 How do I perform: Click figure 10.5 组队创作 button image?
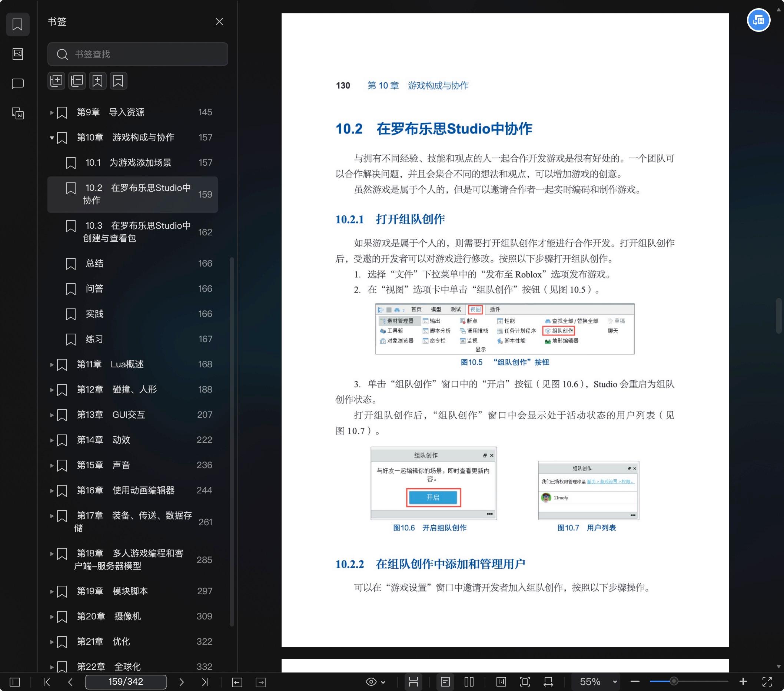click(504, 329)
